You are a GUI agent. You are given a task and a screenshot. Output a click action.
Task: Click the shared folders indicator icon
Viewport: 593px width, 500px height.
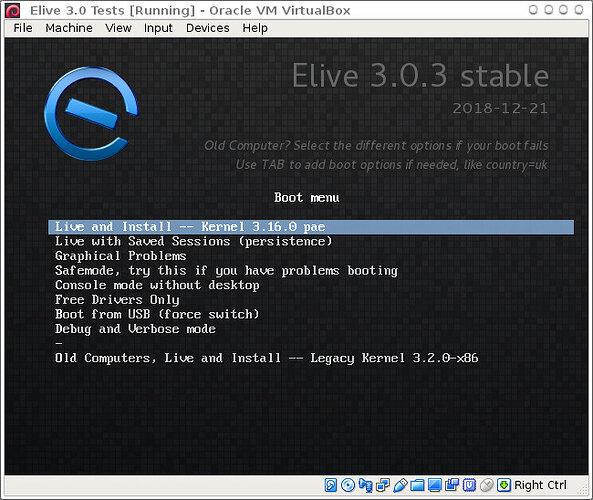[x=417, y=485]
